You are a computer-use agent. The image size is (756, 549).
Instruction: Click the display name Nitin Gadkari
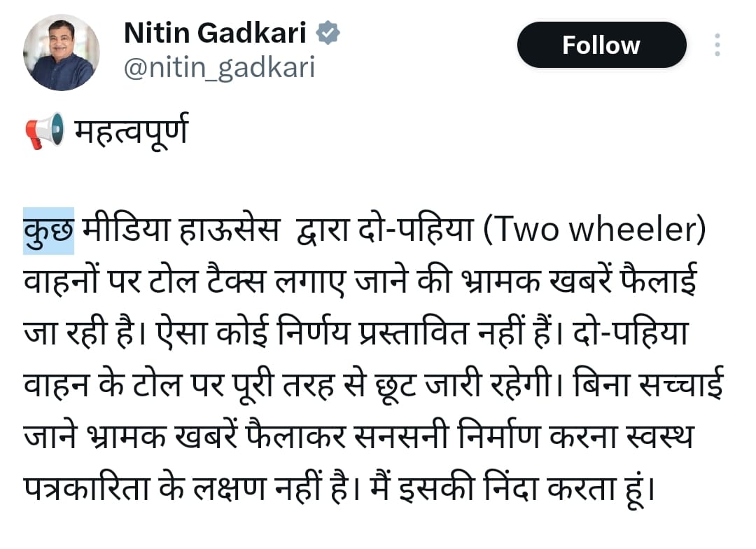point(216,32)
